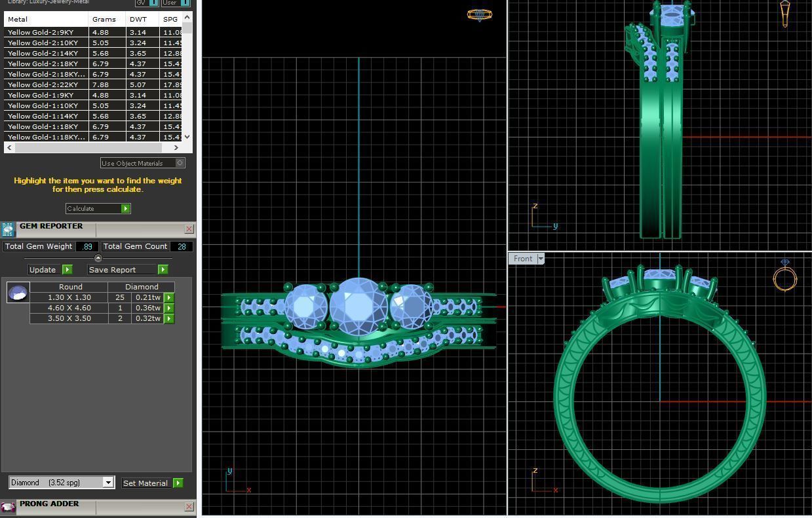812x518 pixels.
Task: Click the 5.07 DWT cell
Action: [x=143, y=84]
